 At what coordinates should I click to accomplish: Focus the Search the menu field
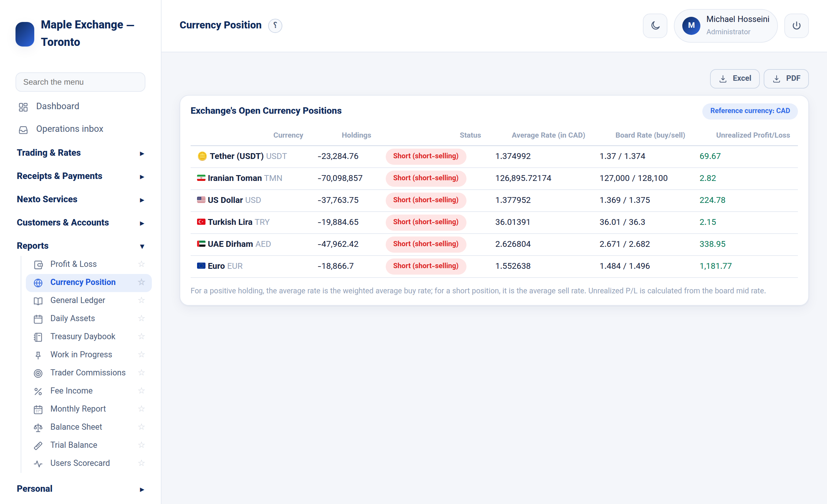point(80,82)
